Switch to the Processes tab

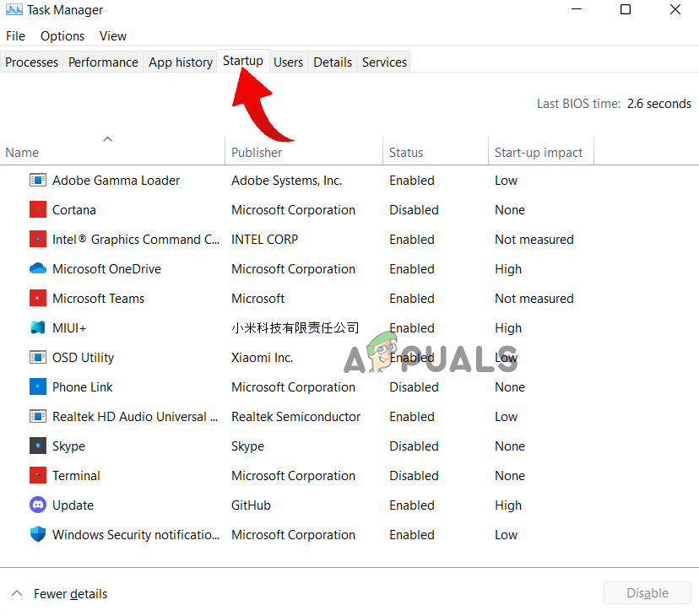(x=31, y=62)
